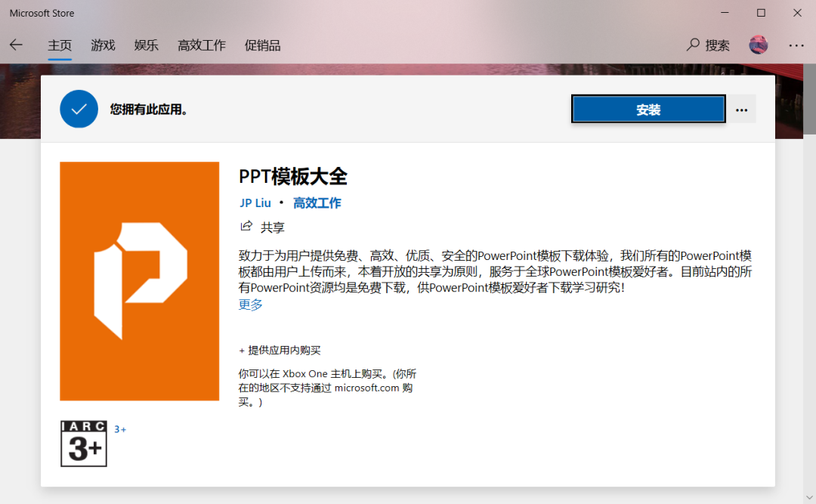Click the 共享 label

tap(273, 227)
